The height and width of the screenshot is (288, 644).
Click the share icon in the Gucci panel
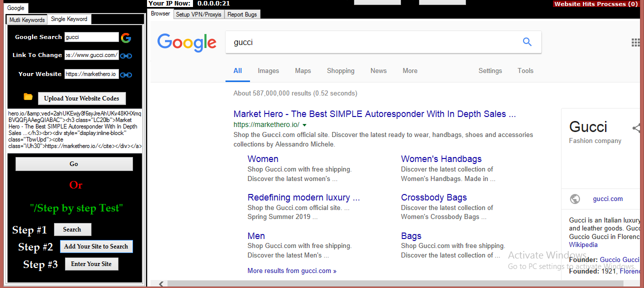point(636,127)
